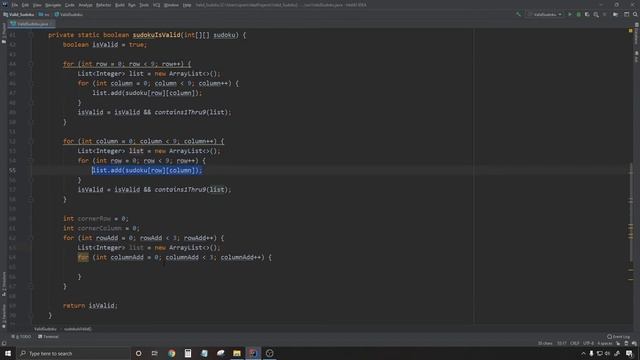
Task: Open the Code menu
Action: pos(70,5)
